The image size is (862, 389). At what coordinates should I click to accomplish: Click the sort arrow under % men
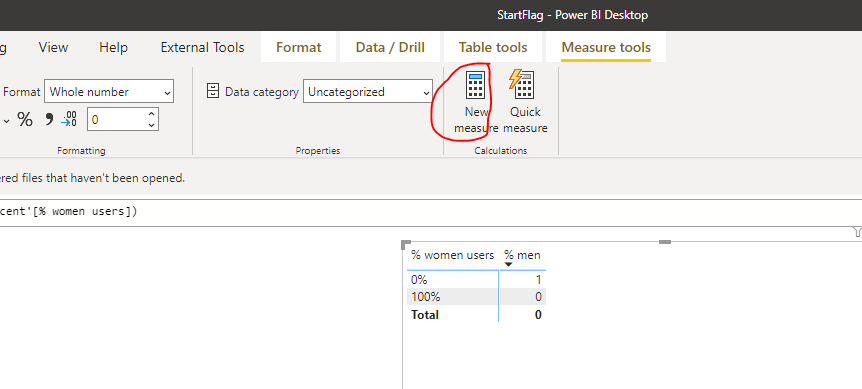point(509,265)
